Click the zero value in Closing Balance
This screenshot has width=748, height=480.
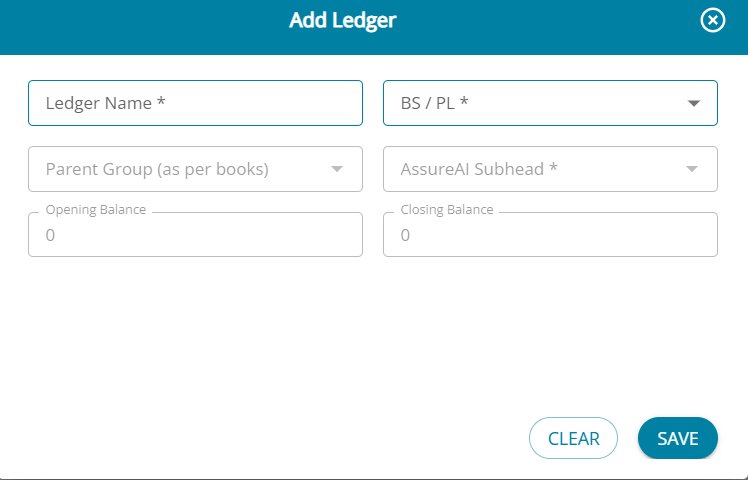tap(406, 236)
